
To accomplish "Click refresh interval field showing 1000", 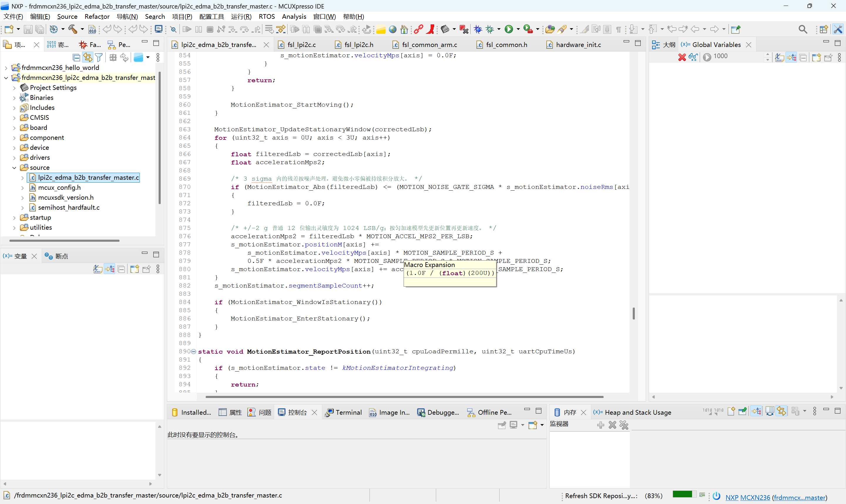I will (x=738, y=56).
